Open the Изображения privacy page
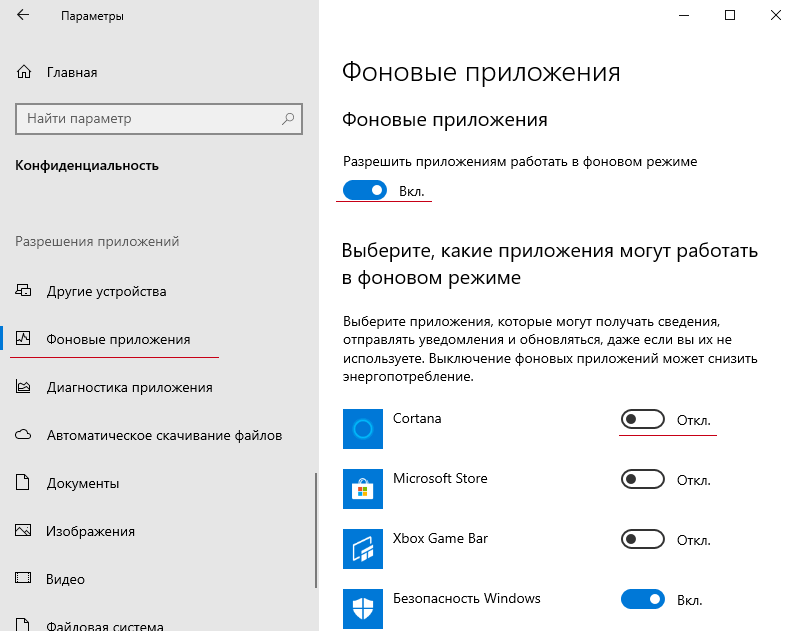 [x=91, y=531]
